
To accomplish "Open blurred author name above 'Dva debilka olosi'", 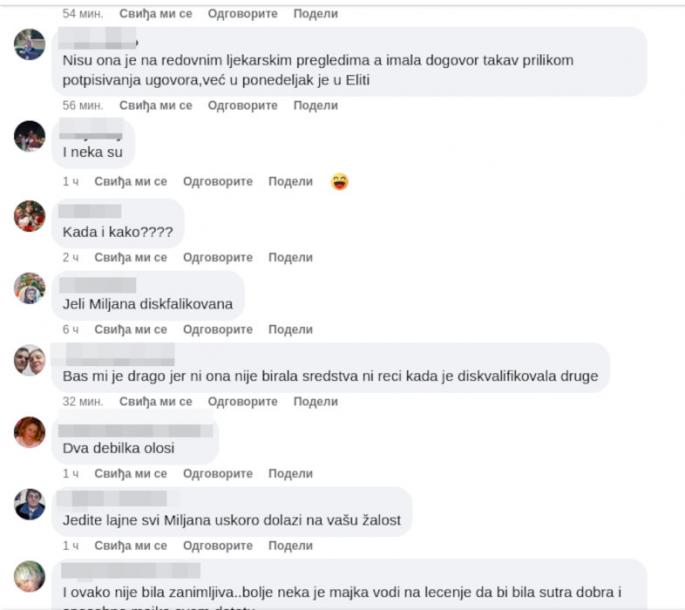I will pyautogui.click(x=135, y=431).
